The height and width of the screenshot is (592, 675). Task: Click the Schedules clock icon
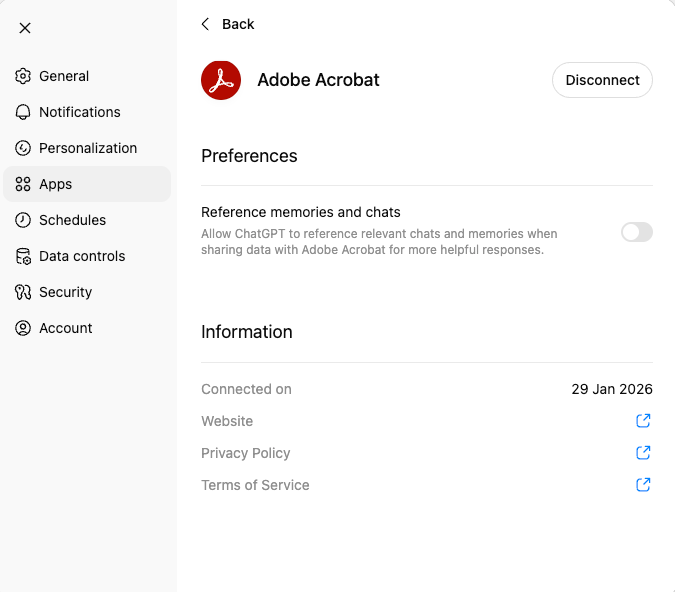23,220
